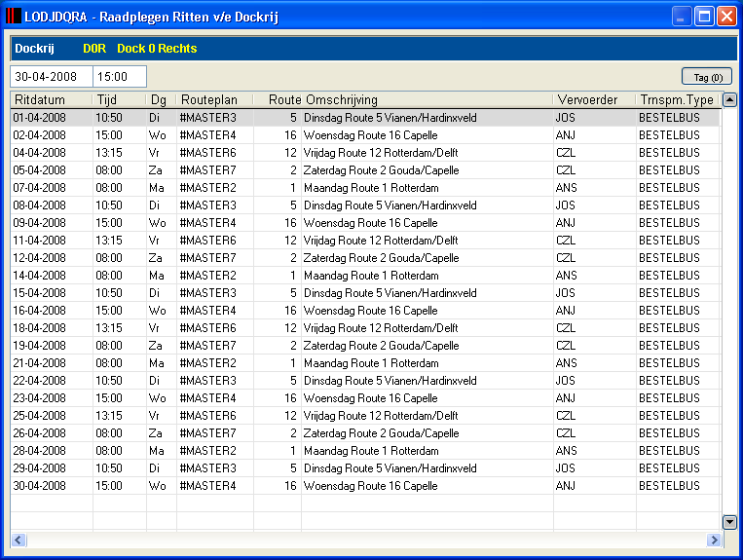Select the row dated 08-04-2008
The image size is (743, 560).
point(365,205)
